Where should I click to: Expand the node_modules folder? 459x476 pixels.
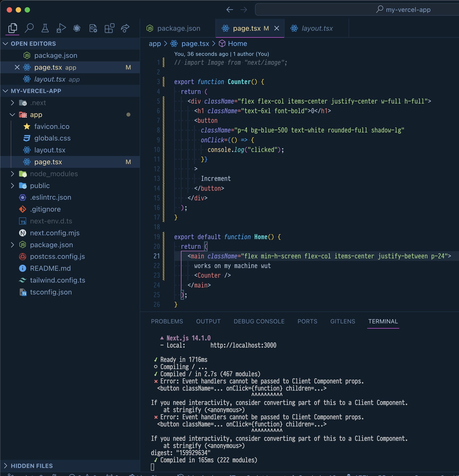point(13,174)
